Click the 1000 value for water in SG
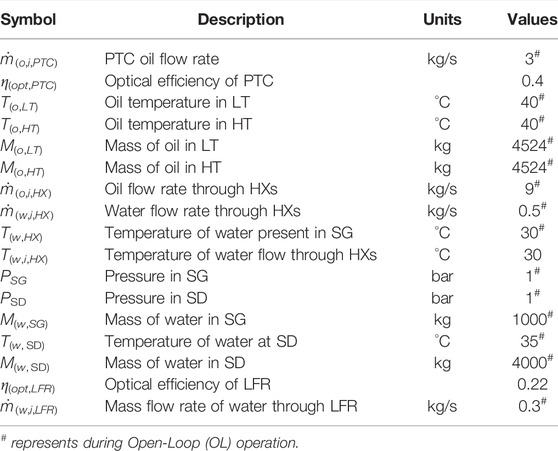 [x=532, y=319]
